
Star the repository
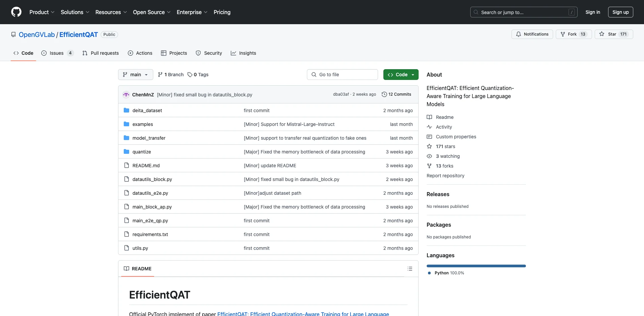point(614,34)
